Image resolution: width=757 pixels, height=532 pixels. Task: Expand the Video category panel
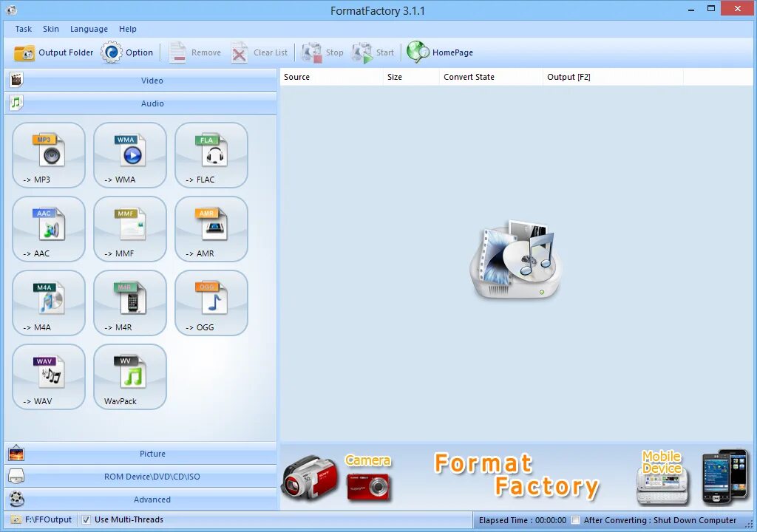click(x=140, y=80)
